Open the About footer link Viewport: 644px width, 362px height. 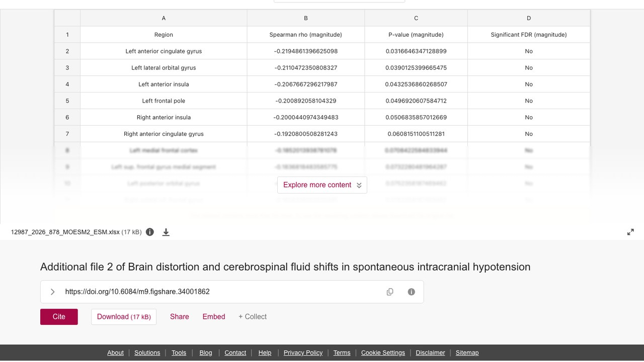point(115,353)
